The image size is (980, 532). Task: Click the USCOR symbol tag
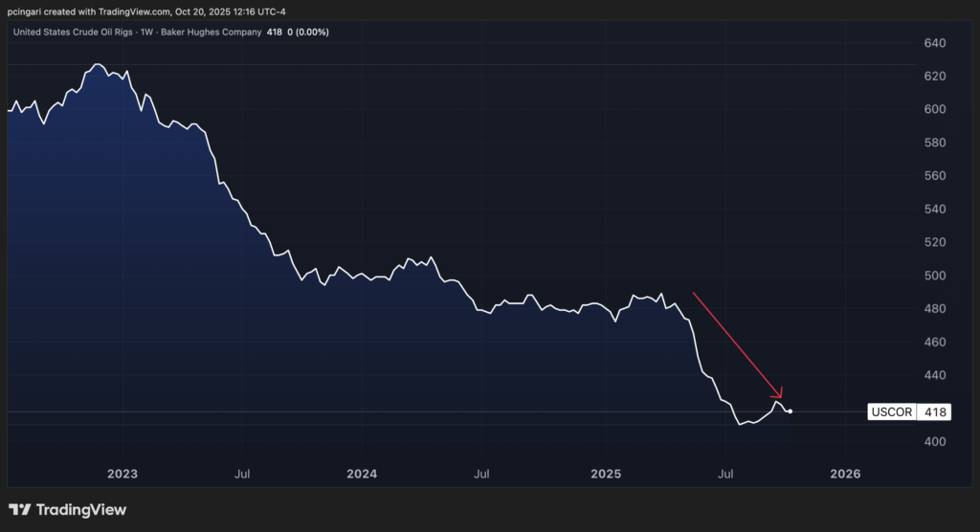tap(892, 412)
